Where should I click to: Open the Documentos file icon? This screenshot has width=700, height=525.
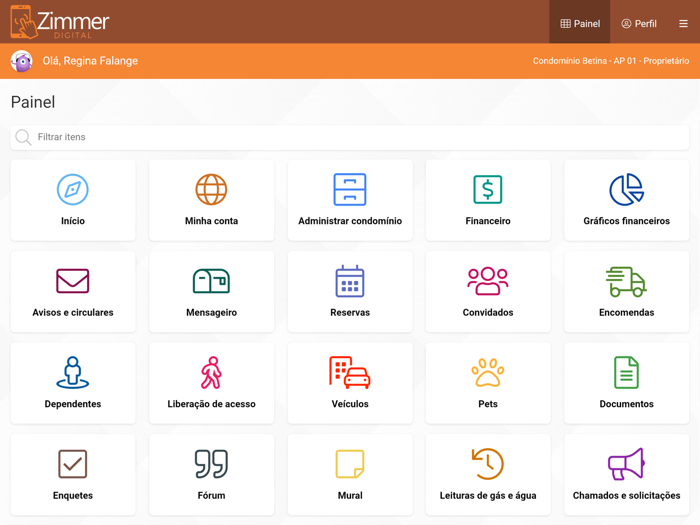click(x=626, y=372)
